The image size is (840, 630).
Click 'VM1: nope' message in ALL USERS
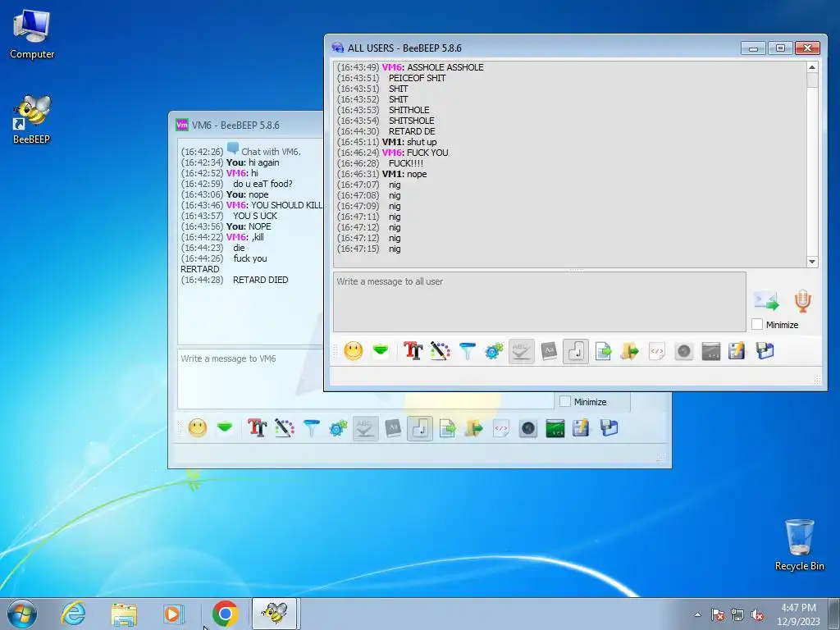[x=381, y=174]
